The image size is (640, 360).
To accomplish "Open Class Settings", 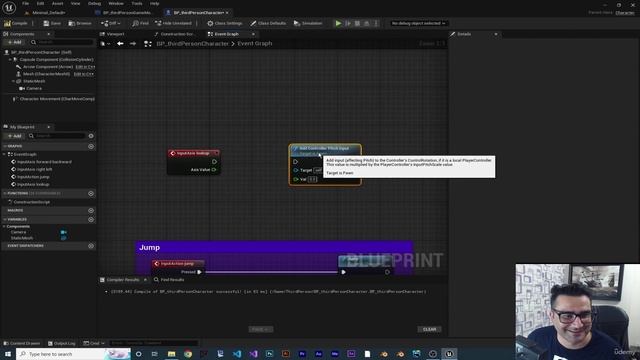I will 224,23.
